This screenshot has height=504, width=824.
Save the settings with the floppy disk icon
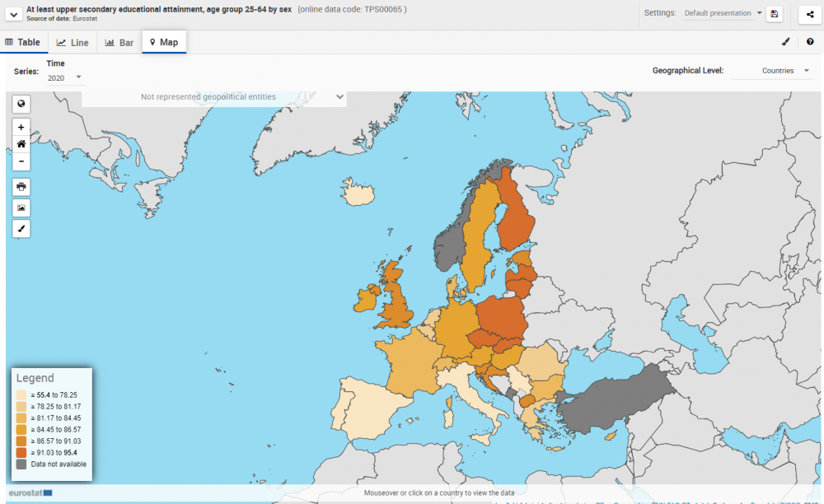[774, 14]
